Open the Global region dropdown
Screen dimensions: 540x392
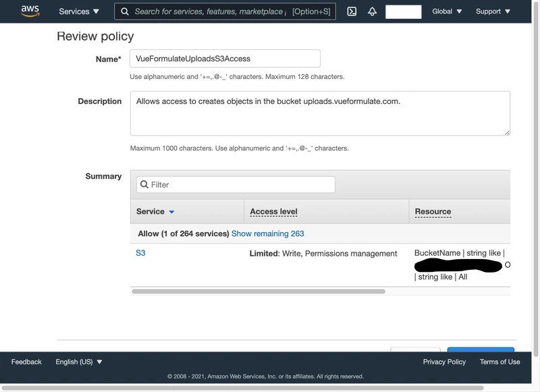click(x=447, y=11)
